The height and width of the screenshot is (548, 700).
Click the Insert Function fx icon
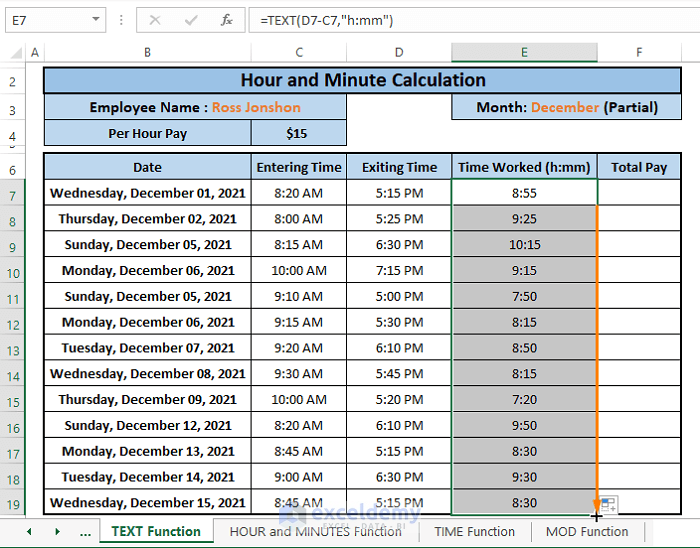[x=227, y=20]
